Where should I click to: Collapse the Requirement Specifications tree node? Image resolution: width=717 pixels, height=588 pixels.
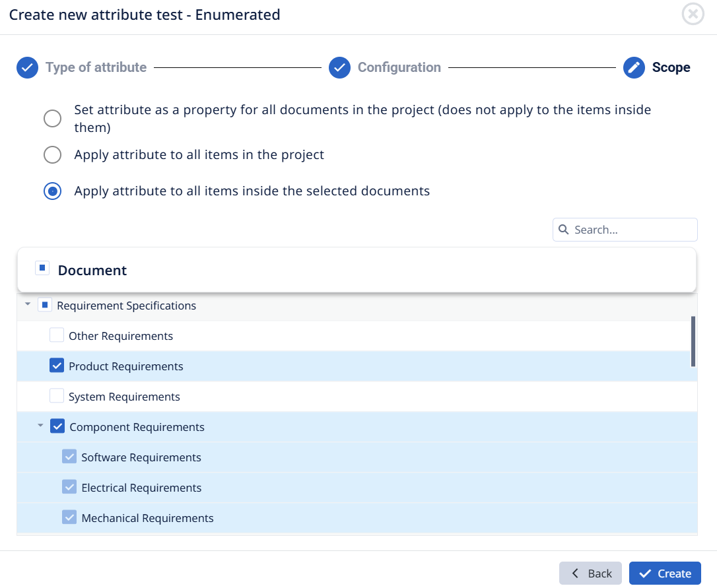click(28, 304)
